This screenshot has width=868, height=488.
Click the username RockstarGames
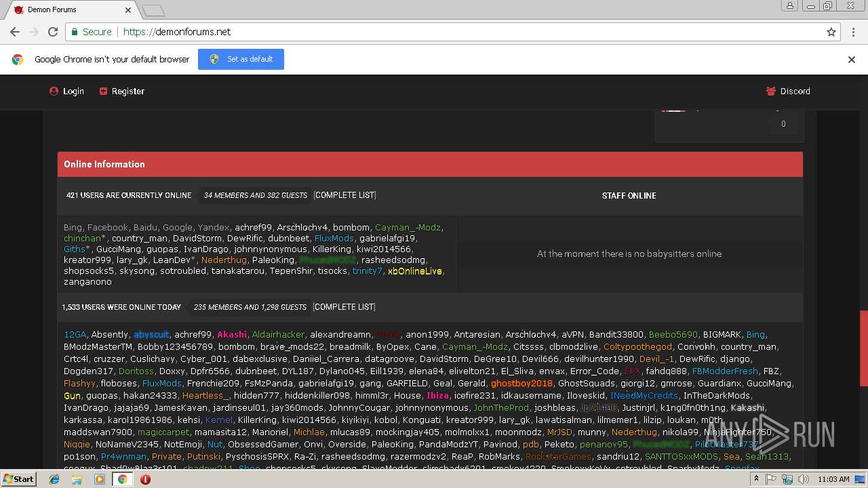pos(558,457)
